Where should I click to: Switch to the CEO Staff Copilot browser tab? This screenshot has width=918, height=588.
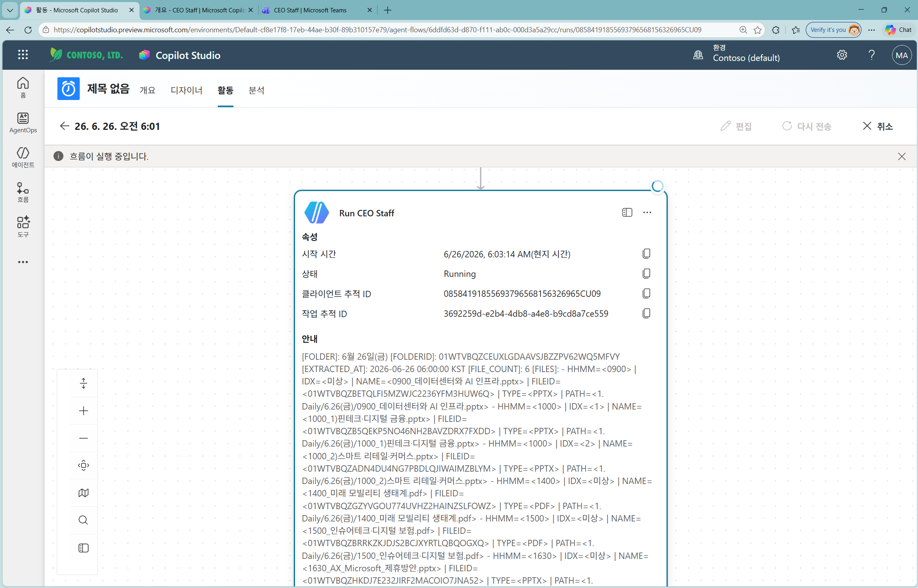(199, 10)
